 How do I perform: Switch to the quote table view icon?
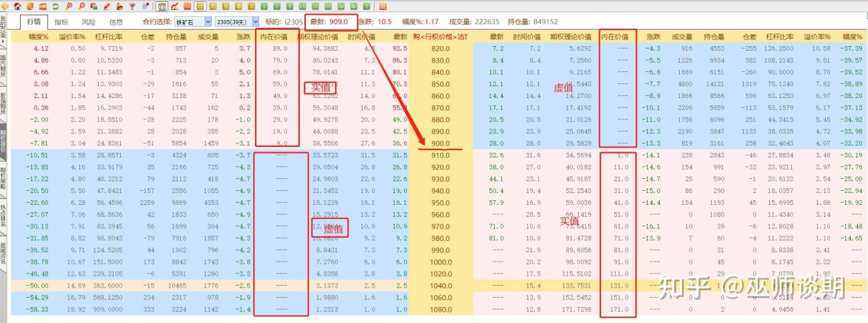tap(162, 6)
